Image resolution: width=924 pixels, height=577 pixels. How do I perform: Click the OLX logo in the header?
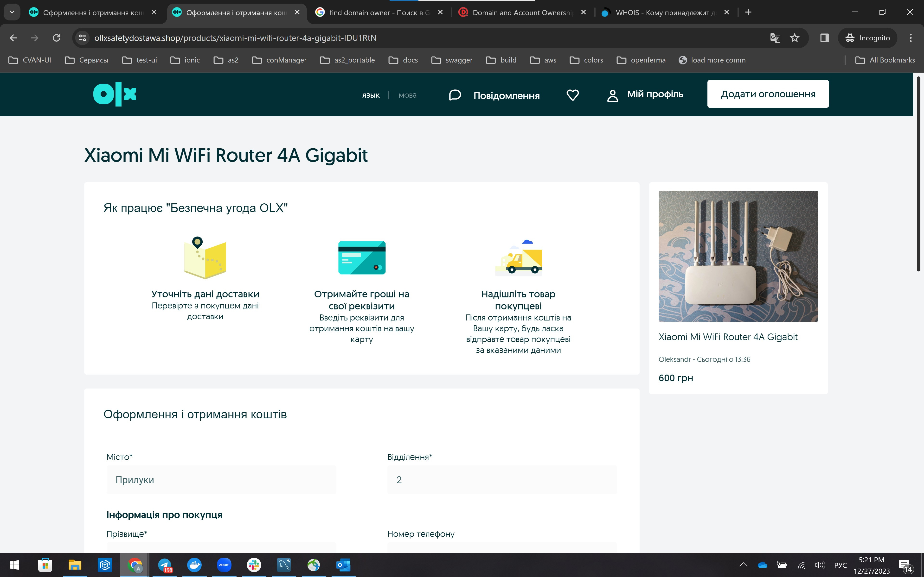click(x=115, y=94)
